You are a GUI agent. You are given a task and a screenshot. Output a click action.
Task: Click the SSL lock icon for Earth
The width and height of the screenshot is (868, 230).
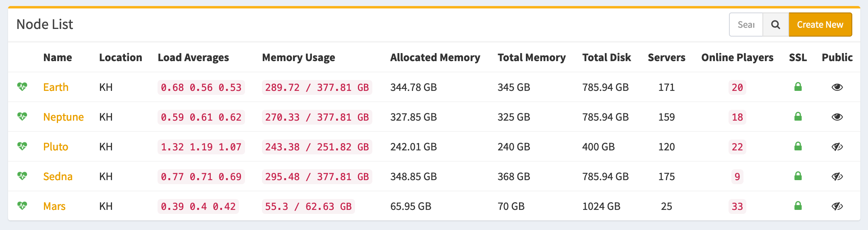(797, 87)
